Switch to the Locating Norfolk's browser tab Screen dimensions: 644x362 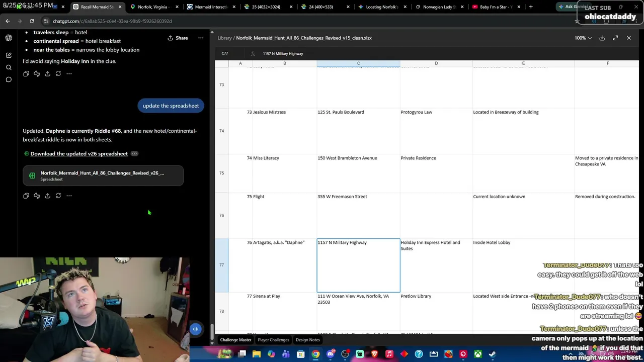pos(382,7)
